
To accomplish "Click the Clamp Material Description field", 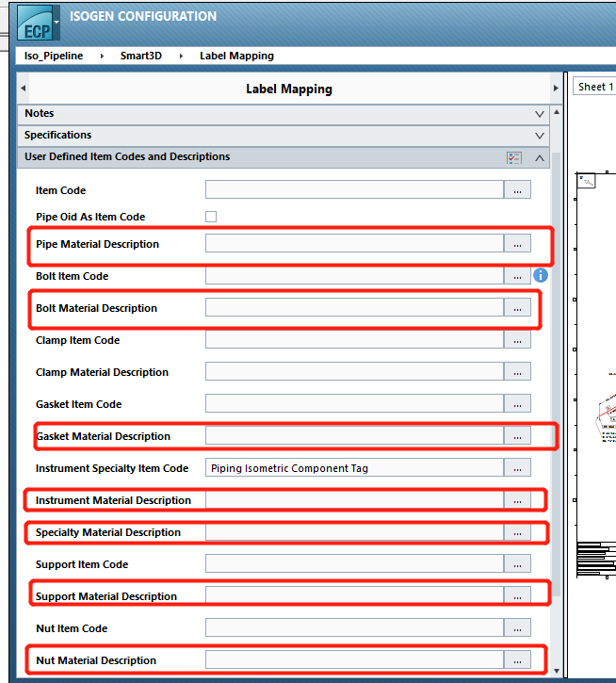I will 354,371.
